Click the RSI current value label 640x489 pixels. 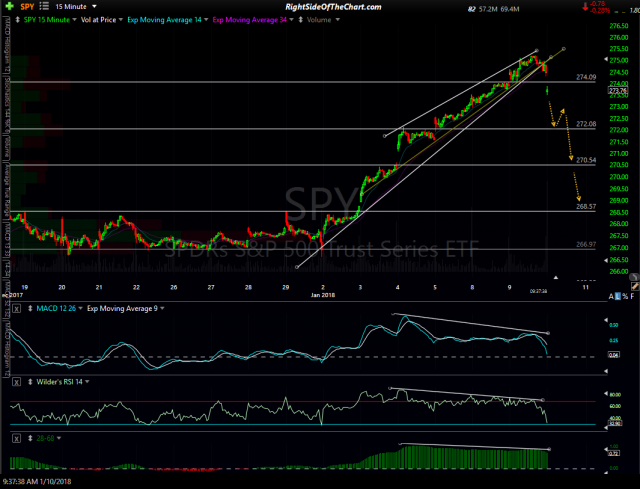click(x=614, y=423)
